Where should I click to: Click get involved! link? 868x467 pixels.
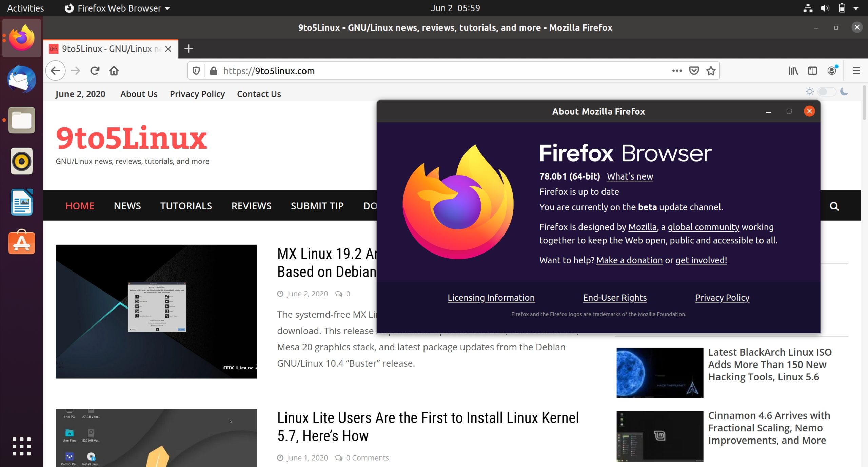(x=701, y=260)
